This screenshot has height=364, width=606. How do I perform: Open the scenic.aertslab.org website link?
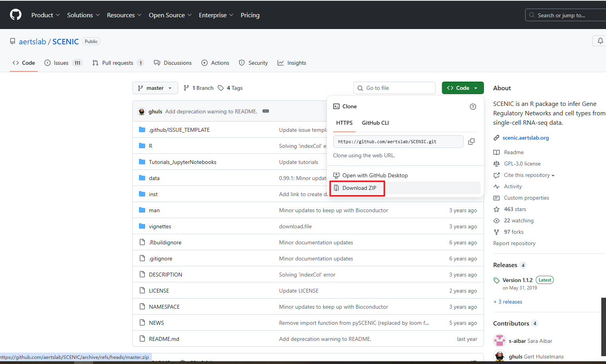tap(526, 138)
